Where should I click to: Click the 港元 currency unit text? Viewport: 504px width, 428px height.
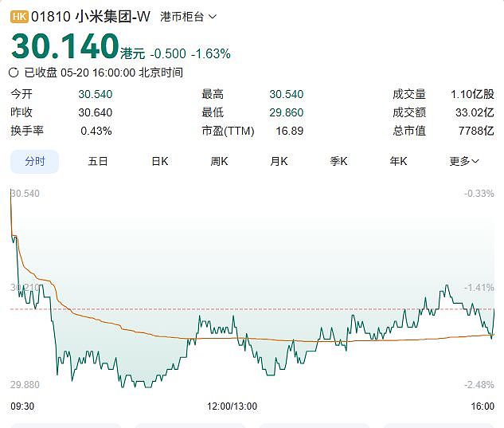(x=133, y=53)
